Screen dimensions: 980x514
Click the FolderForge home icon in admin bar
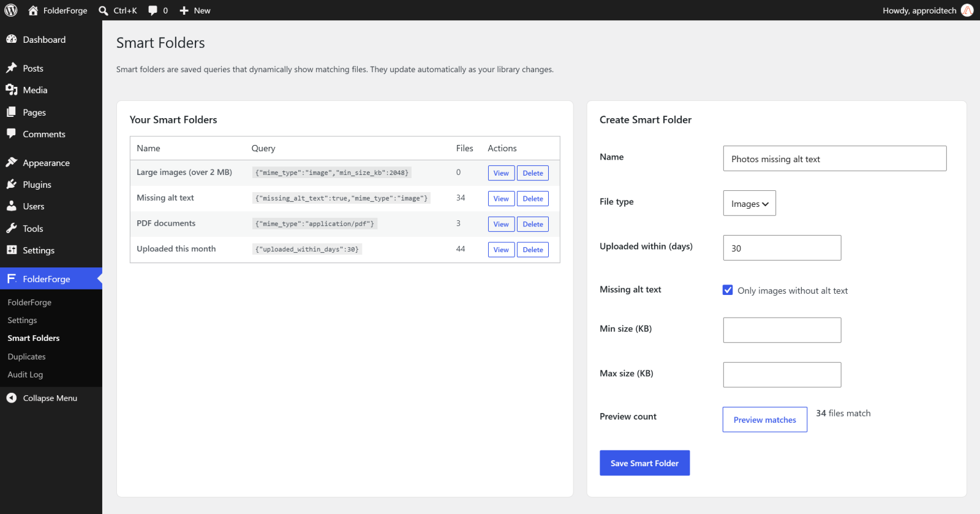click(33, 10)
